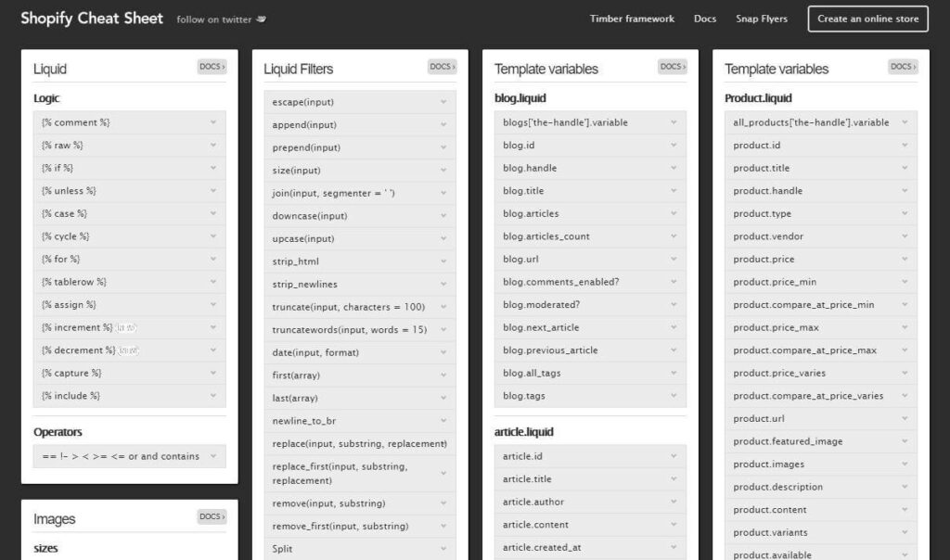950x560 pixels.
Task: Expand the product.featured_image row chevron
Action: tap(905, 441)
